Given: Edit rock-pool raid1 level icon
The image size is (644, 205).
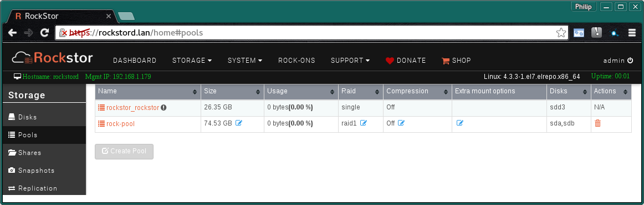Looking at the screenshot, I should pyautogui.click(x=364, y=123).
